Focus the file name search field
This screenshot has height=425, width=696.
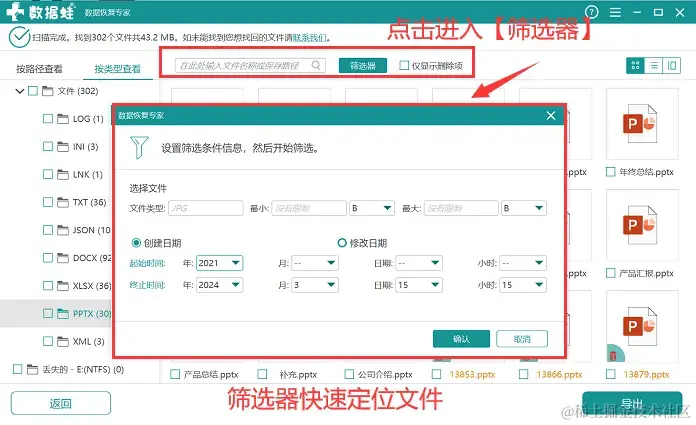click(250, 65)
